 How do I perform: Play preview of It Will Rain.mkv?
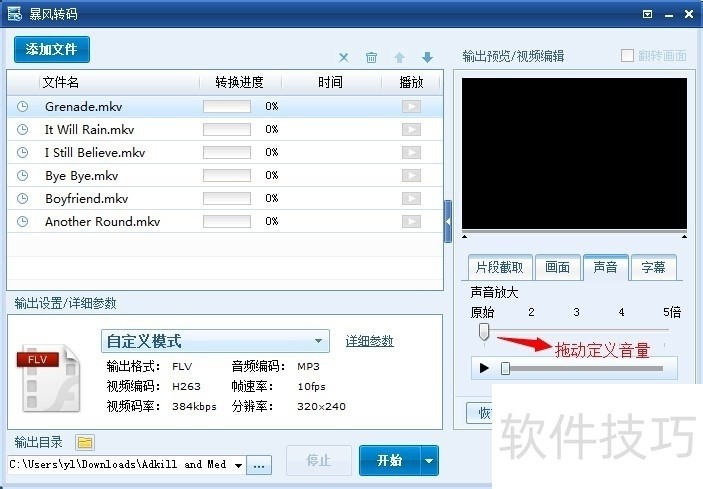coord(411,130)
